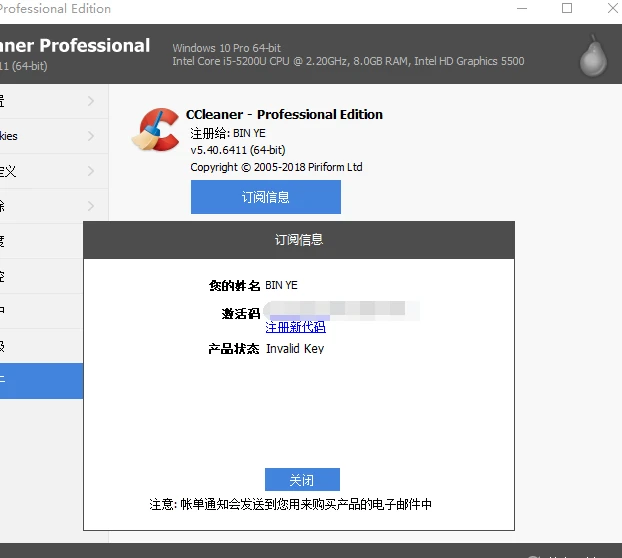Viewport: 622px width, 558px height.
Task: Expand the 义 sidebar row chevron
Action: click(x=91, y=171)
